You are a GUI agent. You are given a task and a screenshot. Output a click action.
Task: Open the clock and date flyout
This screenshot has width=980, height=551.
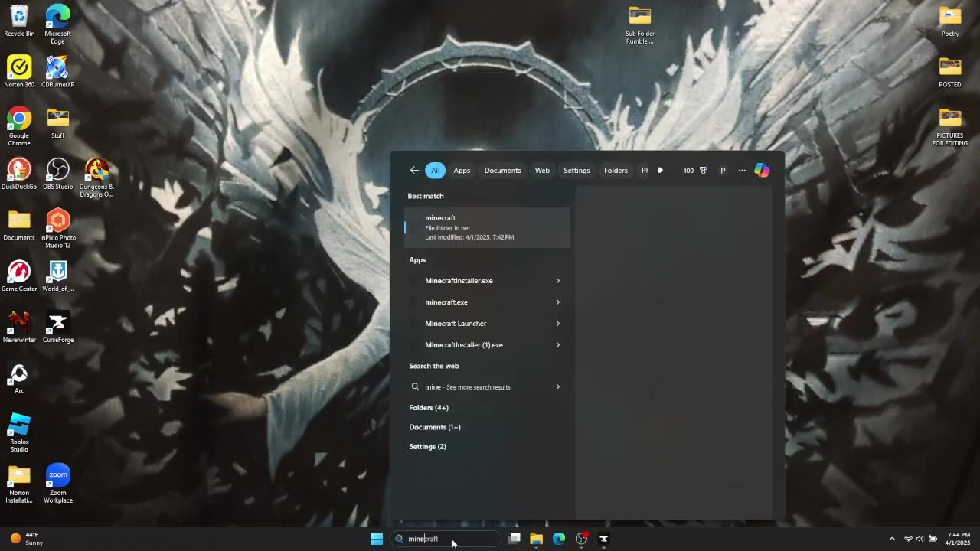click(x=959, y=539)
